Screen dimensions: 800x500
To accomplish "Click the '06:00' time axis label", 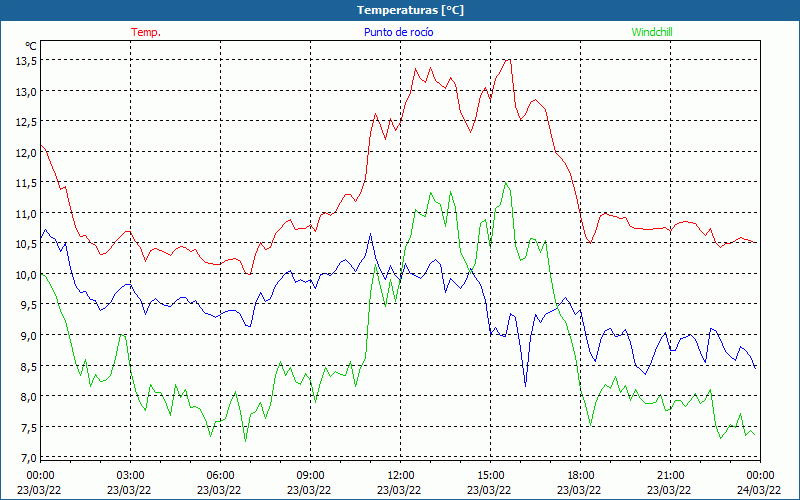I will click(x=220, y=476).
